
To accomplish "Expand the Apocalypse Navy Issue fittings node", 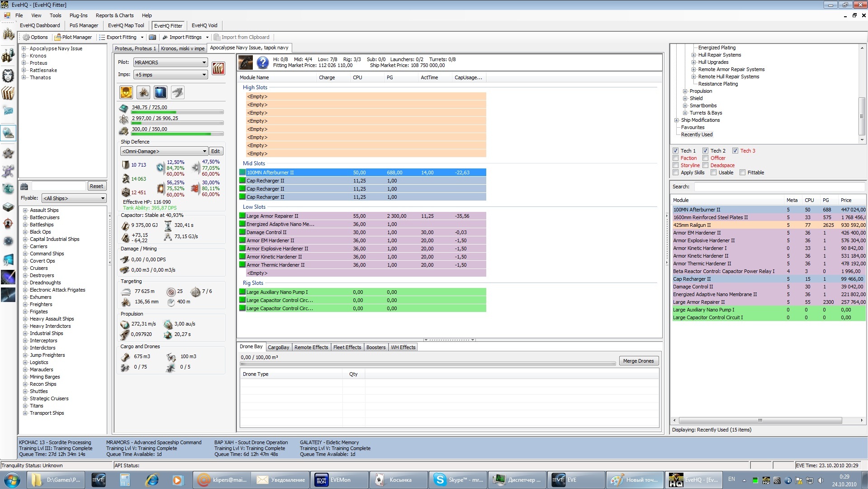I will [24, 48].
